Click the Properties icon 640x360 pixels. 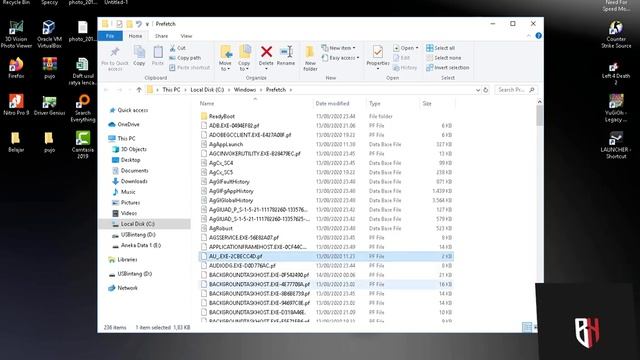click(378, 52)
